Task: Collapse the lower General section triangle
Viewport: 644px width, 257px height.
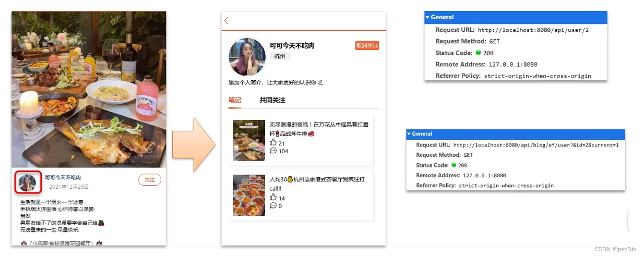Action: click(x=409, y=134)
